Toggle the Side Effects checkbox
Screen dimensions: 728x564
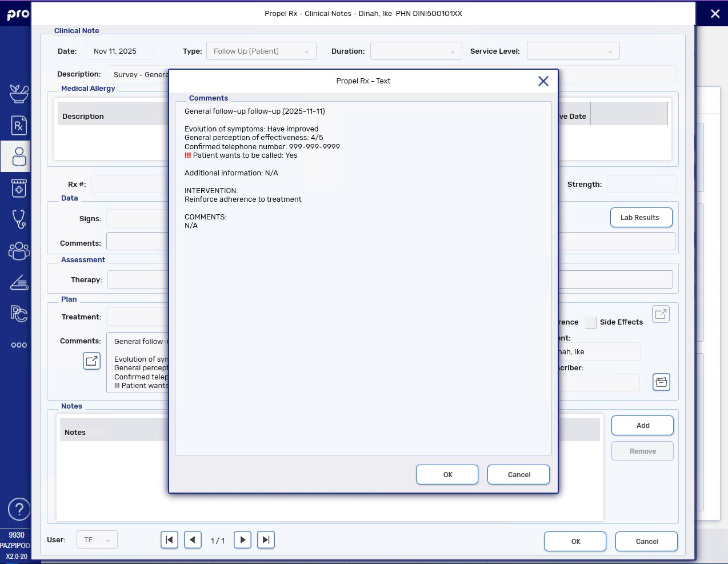click(x=590, y=322)
